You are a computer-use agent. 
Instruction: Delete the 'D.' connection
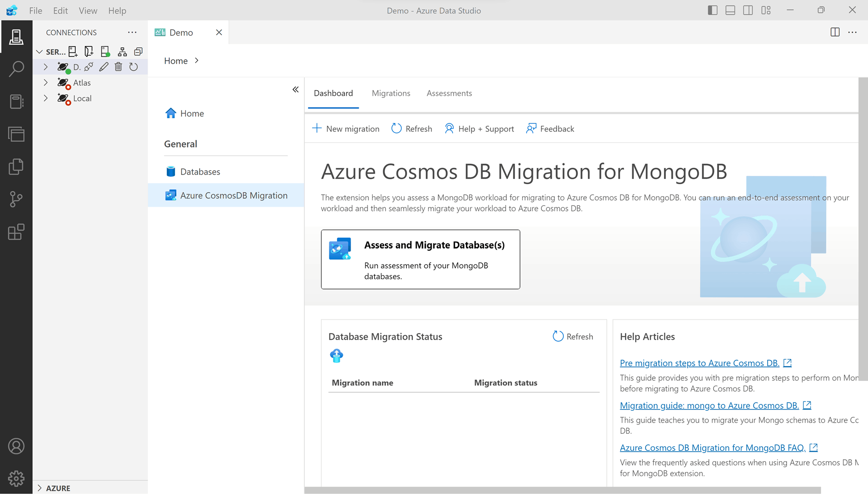pyautogui.click(x=119, y=67)
